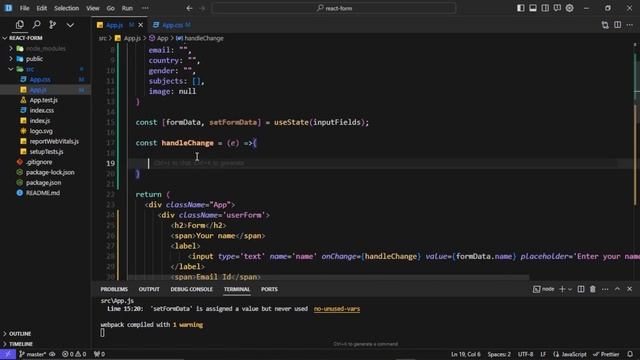The image size is (640, 360).
Task: Open index.css in the file tree
Action: pos(42,110)
